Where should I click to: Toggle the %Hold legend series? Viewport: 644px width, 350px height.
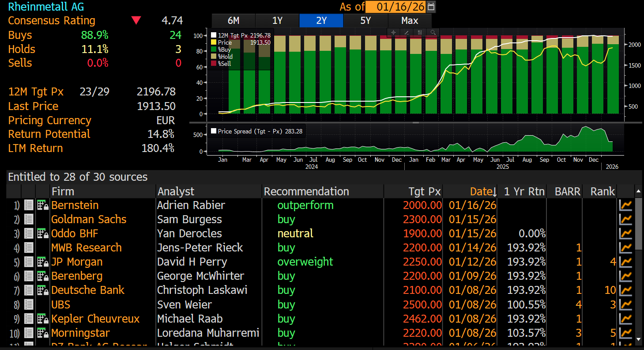[214, 57]
